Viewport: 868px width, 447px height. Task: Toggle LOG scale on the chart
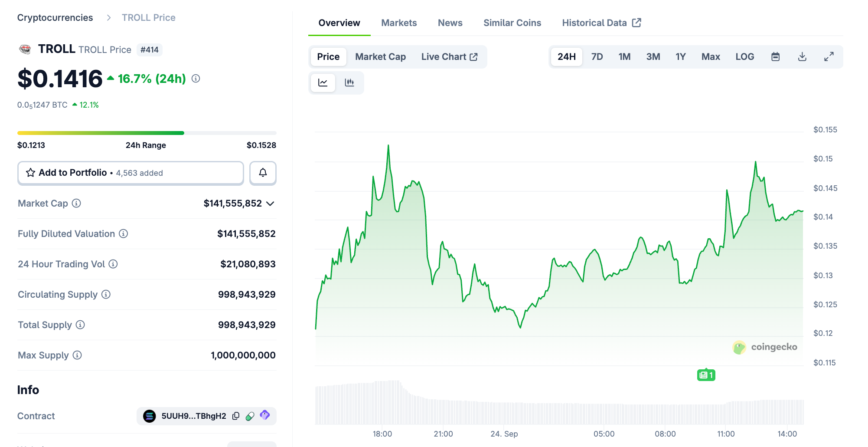744,57
